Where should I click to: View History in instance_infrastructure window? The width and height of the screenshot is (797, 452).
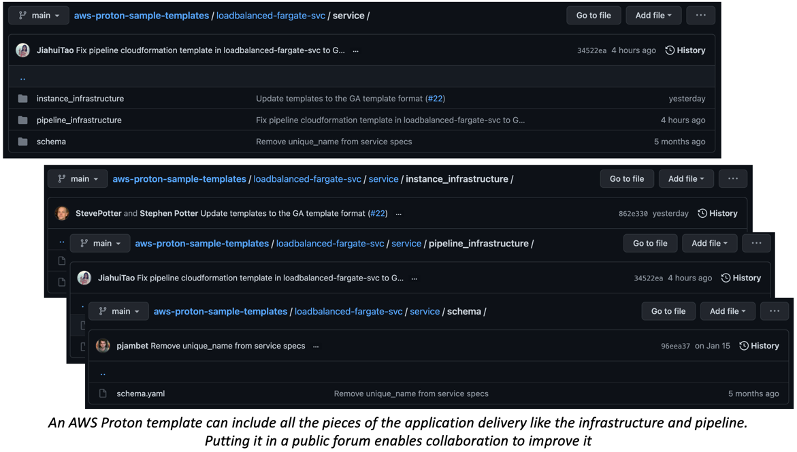point(717,214)
